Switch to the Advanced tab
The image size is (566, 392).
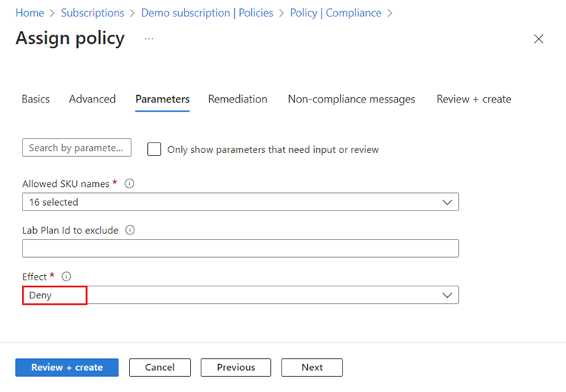[92, 100]
